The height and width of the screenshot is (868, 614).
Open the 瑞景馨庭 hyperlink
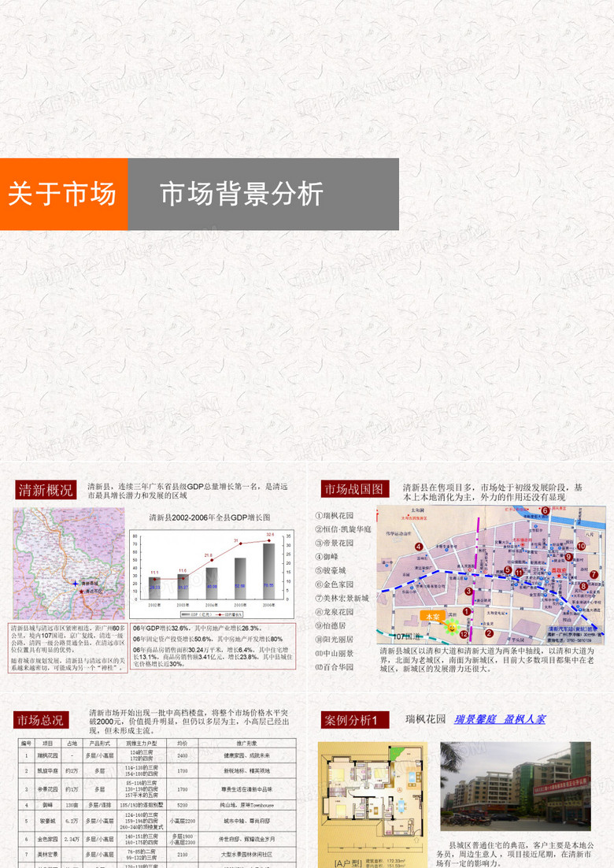point(475,719)
